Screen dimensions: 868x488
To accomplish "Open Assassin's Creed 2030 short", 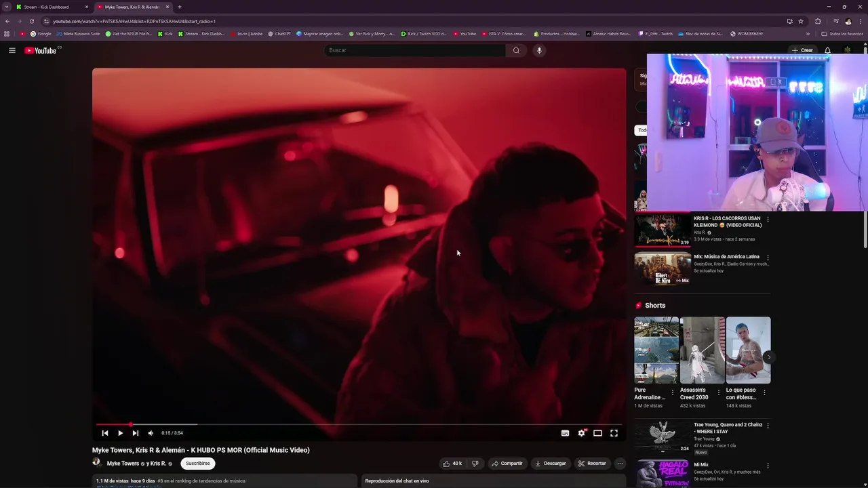I will point(703,350).
